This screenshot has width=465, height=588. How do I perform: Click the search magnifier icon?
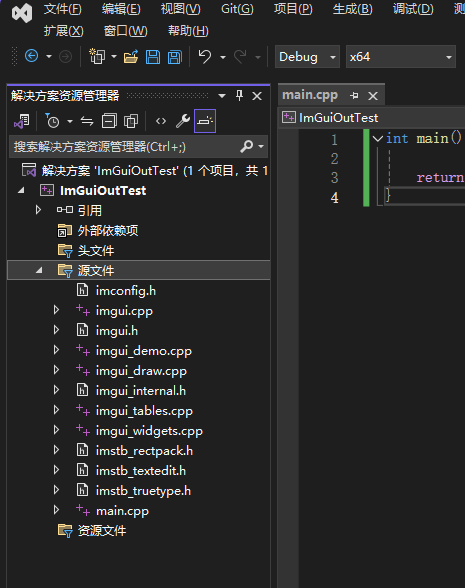pyautogui.click(x=246, y=146)
